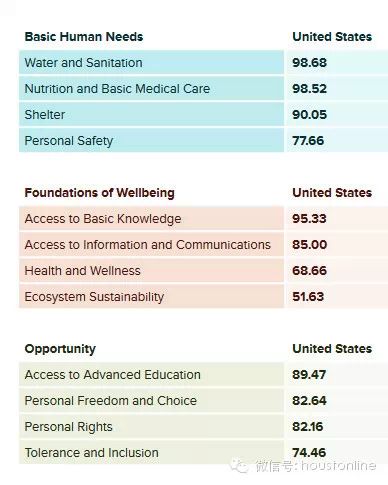Select the Tolerance and Inclusion row

(x=203, y=452)
